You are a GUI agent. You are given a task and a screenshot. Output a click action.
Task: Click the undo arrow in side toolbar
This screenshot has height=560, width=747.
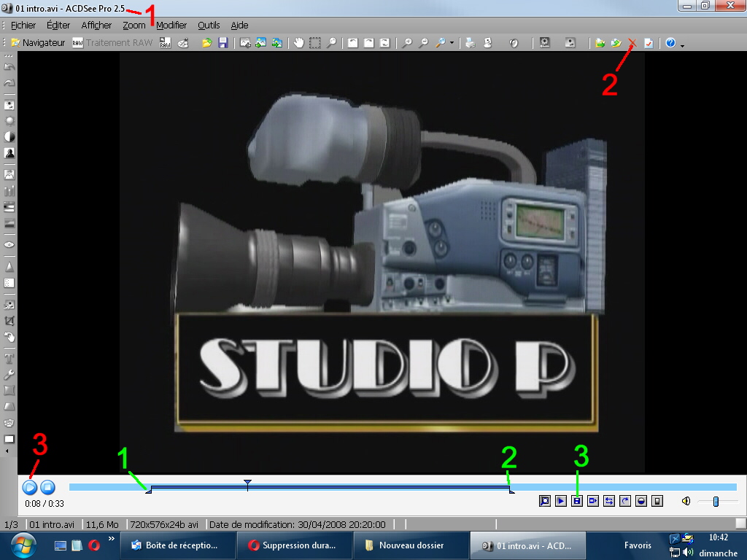[9, 67]
